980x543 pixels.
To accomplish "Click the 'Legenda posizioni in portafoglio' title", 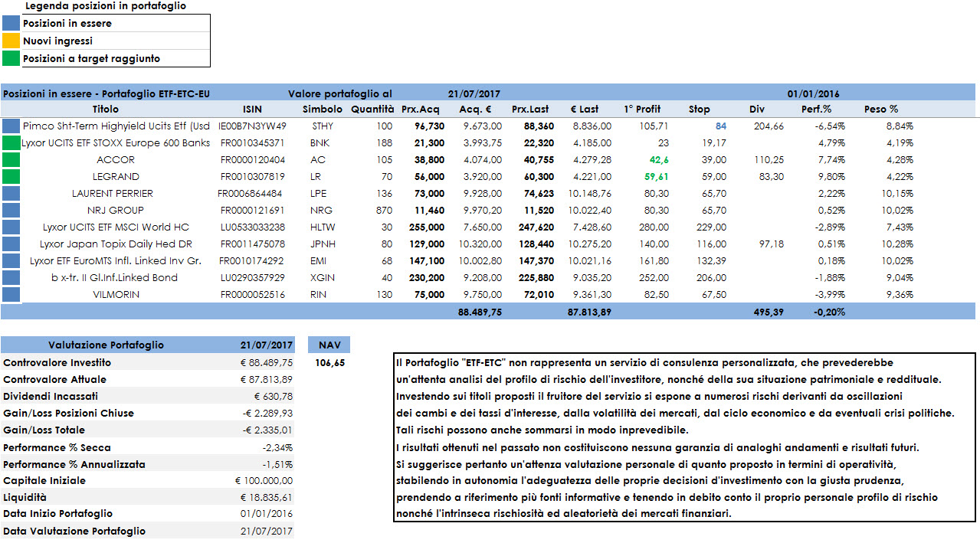I will (x=106, y=6).
